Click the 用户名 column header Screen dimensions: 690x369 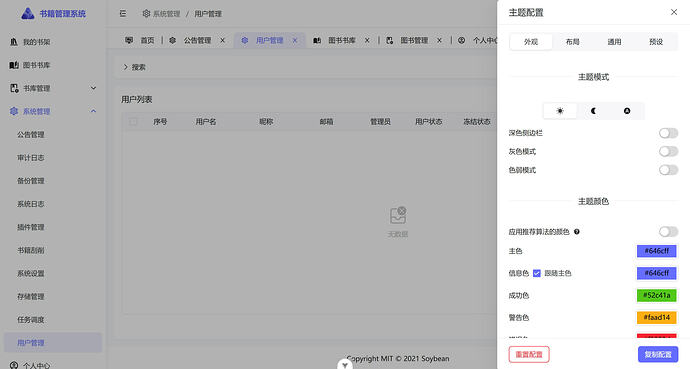click(206, 122)
